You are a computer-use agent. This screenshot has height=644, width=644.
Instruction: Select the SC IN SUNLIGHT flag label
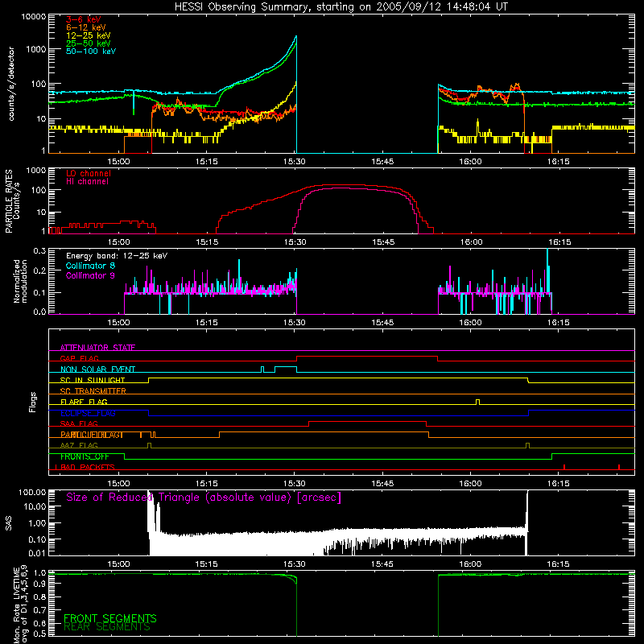pos(93,380)
